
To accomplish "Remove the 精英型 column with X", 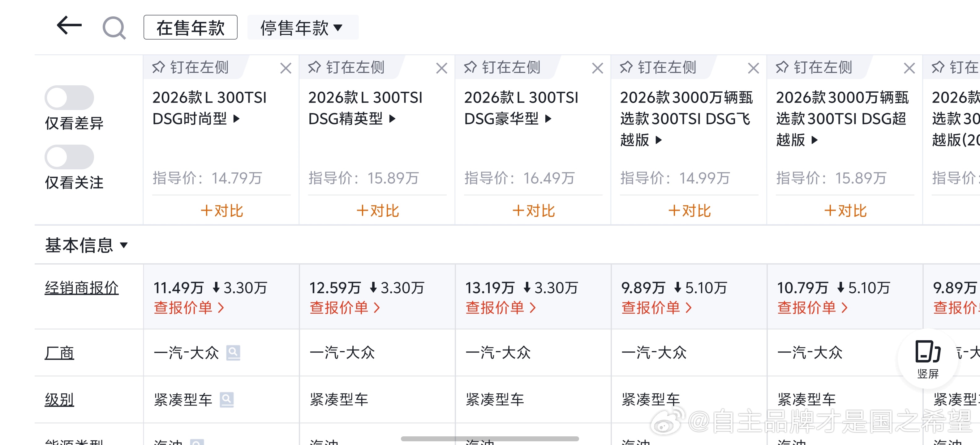I will [441, 68].
